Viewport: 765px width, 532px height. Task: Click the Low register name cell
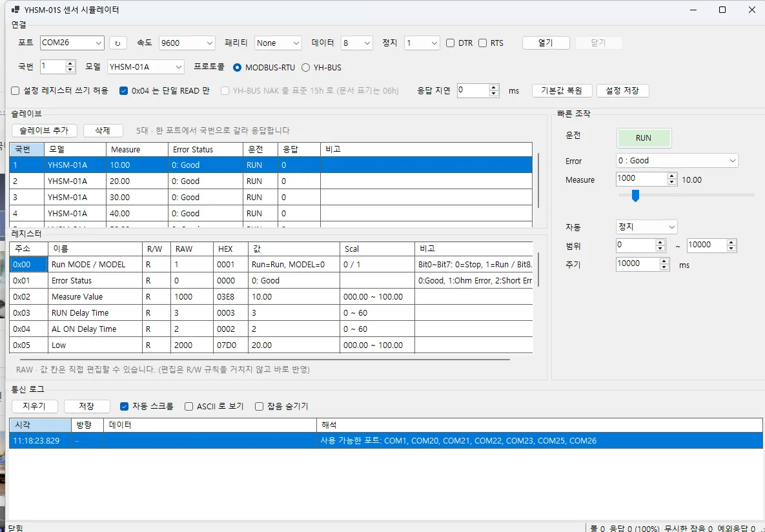(95, 345)
